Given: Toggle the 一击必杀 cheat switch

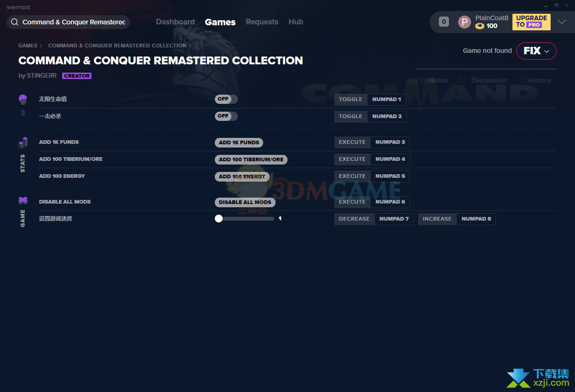Looking at the screenshot, I should (x=226, y=116).
